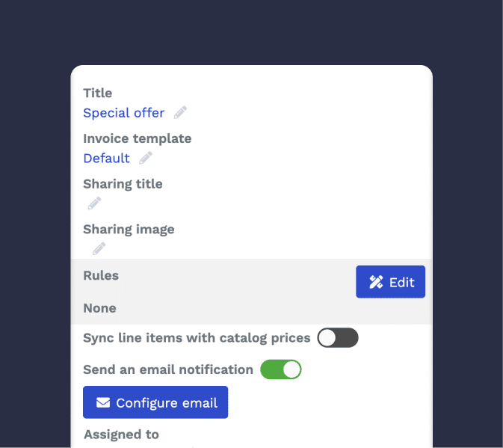
Task: Click the Invoice template label
Action: point(138,138)
